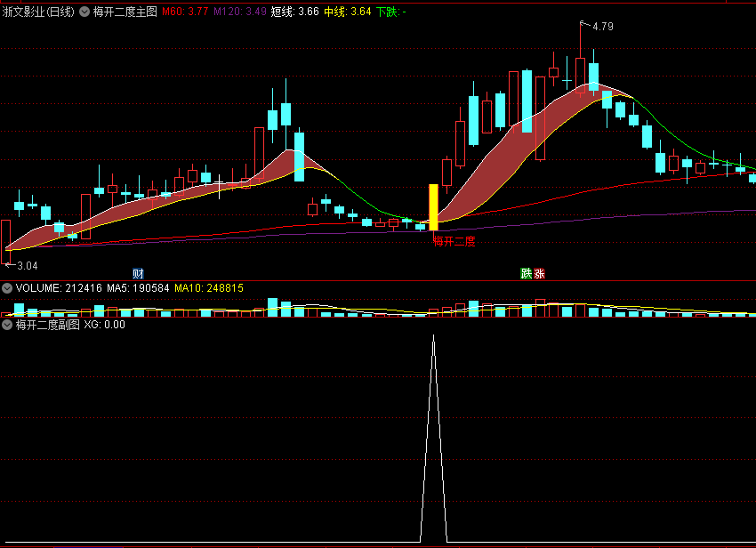
Task: Click the XG: 0.00 value
Action: (105, 325)
